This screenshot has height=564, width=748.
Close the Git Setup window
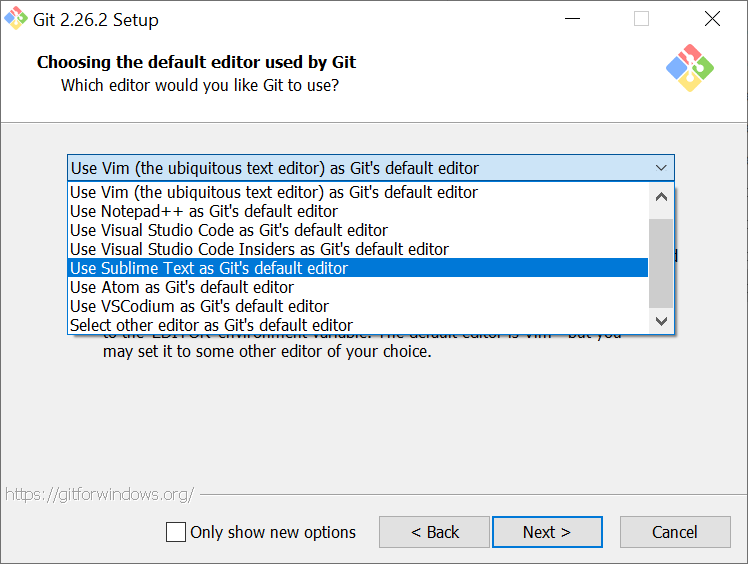coord(712,19)
